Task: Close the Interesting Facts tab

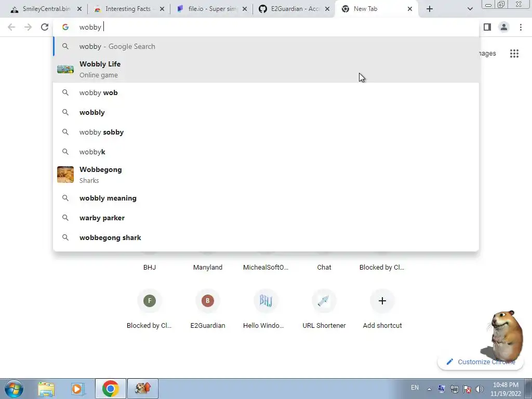Action: 162,9
